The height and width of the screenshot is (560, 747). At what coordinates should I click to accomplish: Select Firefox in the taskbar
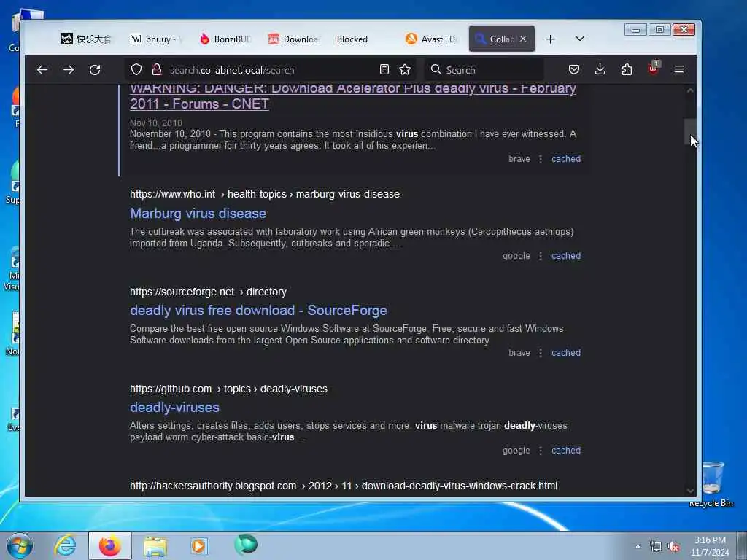coord(110,545)
